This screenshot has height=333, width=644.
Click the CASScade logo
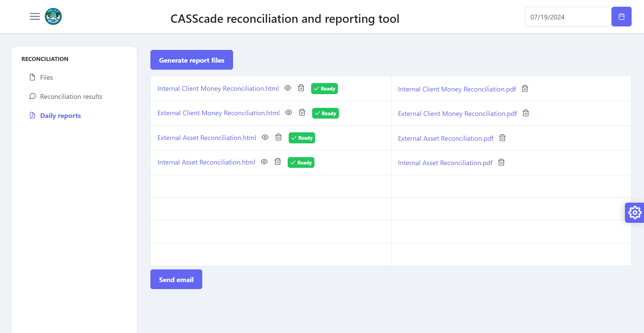pos(53,16)
